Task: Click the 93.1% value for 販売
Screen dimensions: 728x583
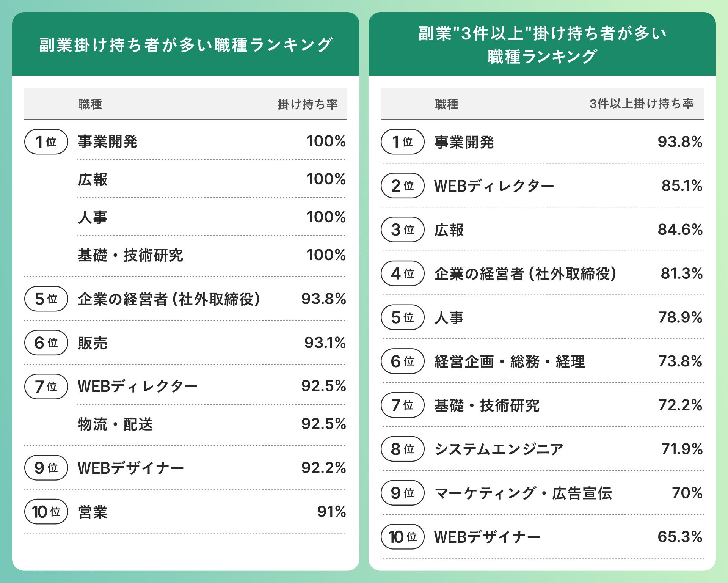Action: click(x=325, y=343)
